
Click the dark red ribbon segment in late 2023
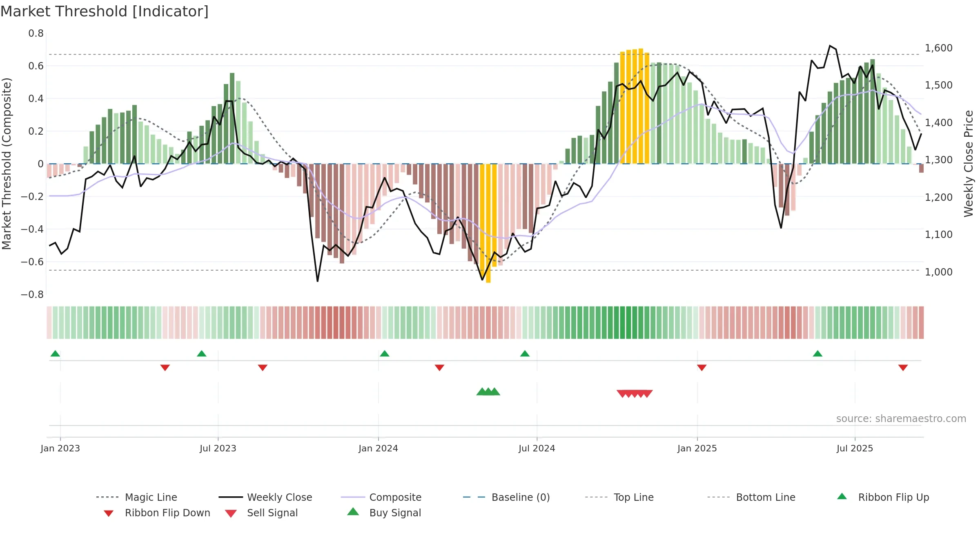336,322
